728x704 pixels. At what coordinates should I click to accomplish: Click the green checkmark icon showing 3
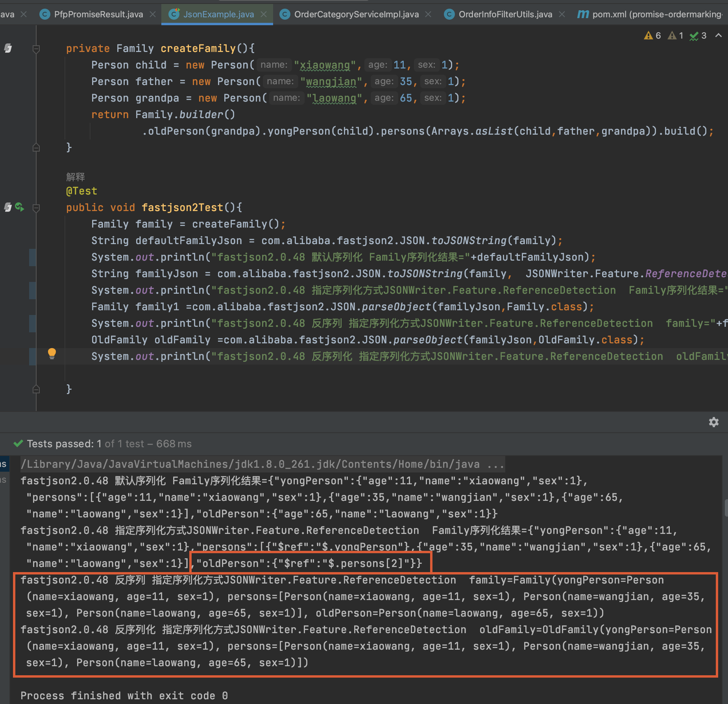(695, 35)
